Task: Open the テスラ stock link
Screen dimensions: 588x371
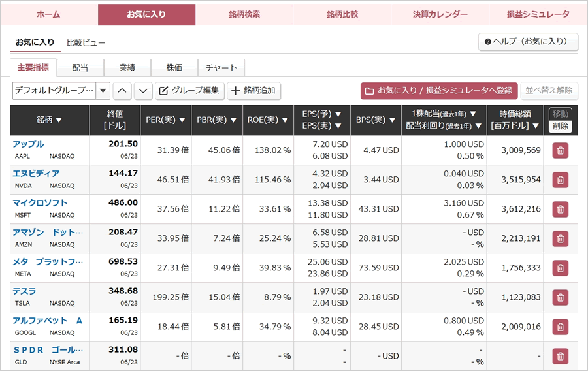Action: (24, 291)
